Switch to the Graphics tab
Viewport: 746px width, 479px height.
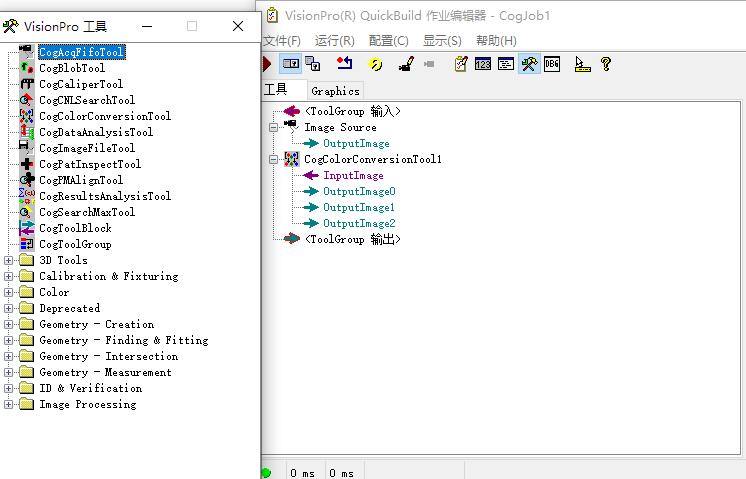point(335,91)
